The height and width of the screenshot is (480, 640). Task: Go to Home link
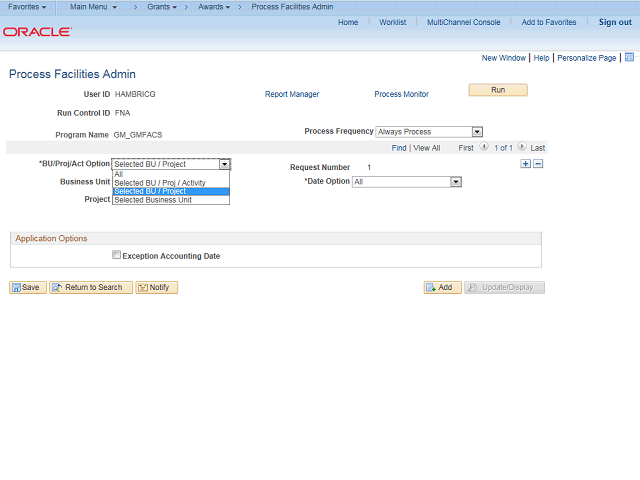pyautogui.click(x=348, y=22)
